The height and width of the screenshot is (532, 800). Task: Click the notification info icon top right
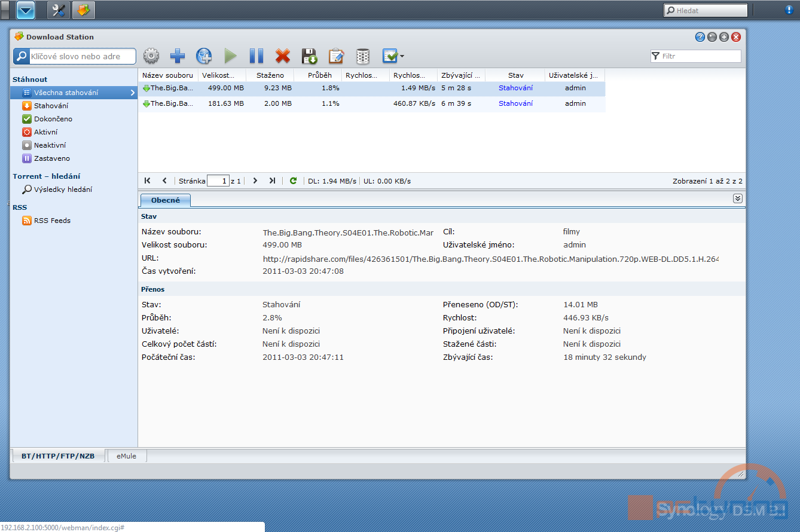point(789,10)
